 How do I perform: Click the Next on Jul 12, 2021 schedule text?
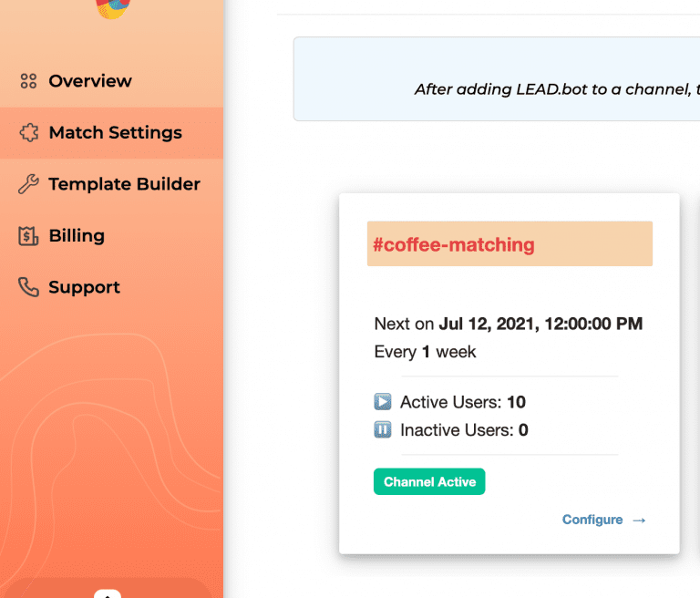click(x=508, y=324)
